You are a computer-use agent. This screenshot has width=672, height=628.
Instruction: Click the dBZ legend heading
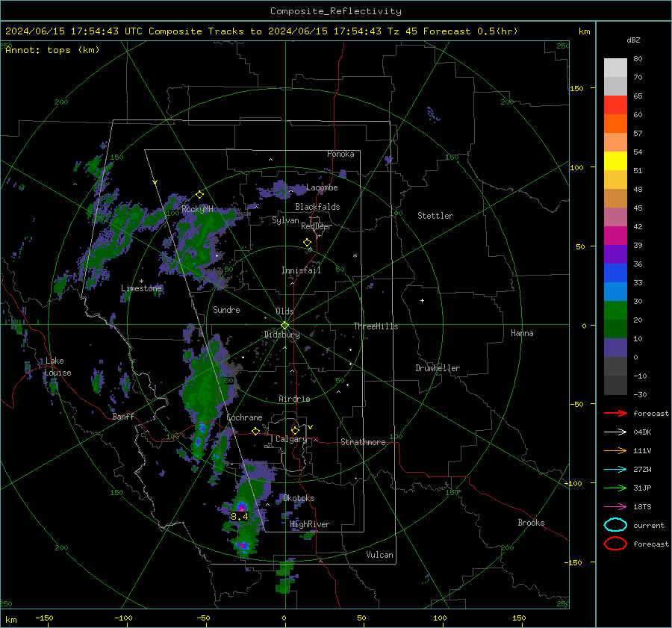(633, 40)
